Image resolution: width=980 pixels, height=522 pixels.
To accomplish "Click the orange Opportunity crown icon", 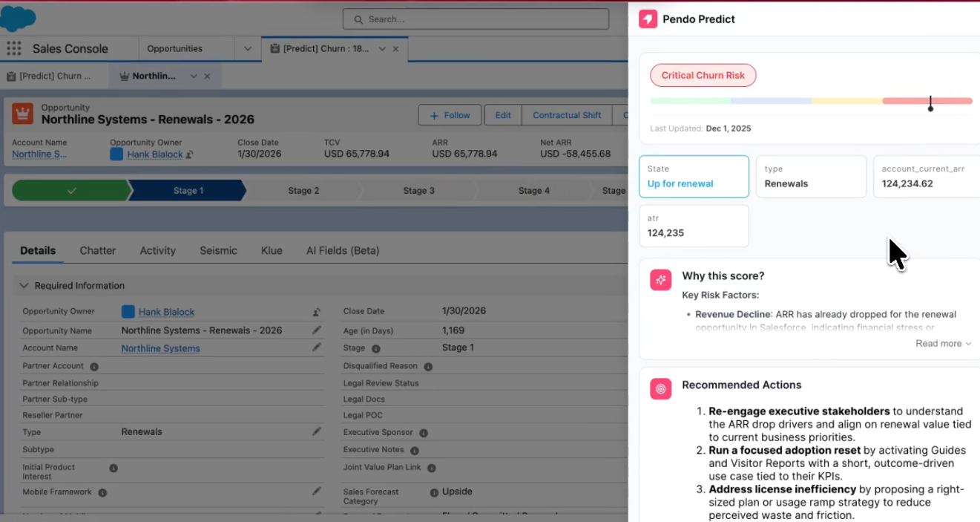I will pyautogui.click(x=23, y=114).
